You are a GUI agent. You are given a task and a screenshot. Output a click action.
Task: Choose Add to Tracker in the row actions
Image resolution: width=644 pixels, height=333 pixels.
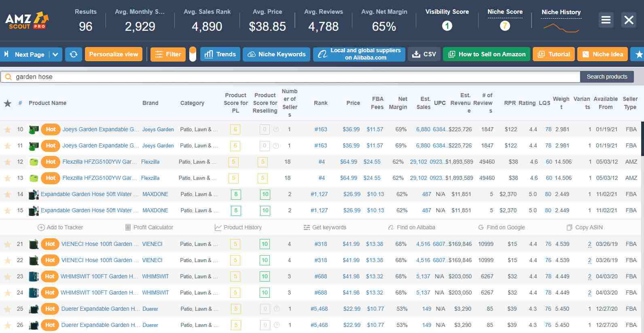coord(60,227)
